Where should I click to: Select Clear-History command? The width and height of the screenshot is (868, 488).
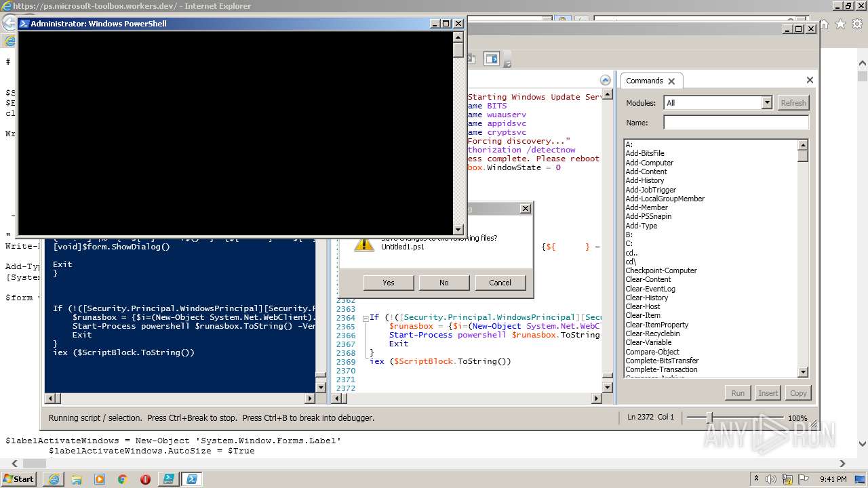646,298
